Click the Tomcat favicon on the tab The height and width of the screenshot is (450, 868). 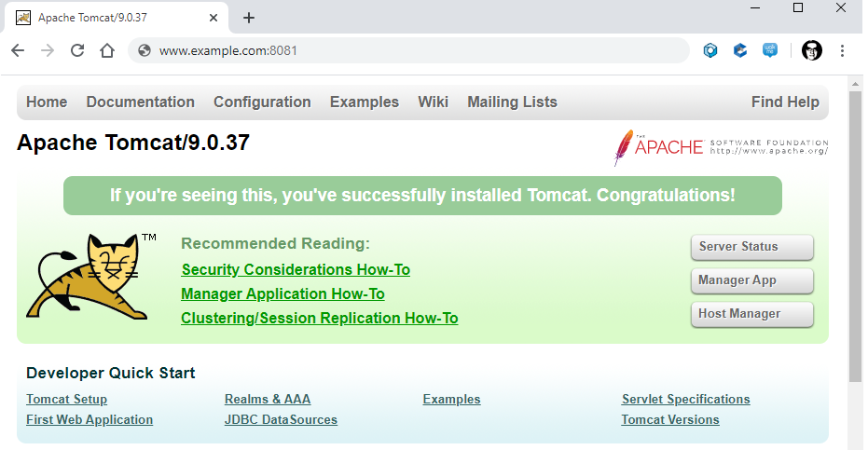(x=23, y=18)
